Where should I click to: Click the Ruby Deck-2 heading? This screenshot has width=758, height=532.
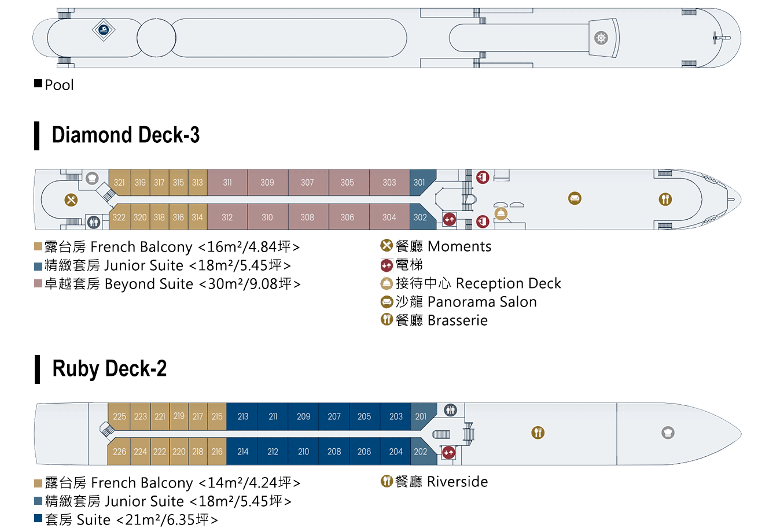click(110, 368)
